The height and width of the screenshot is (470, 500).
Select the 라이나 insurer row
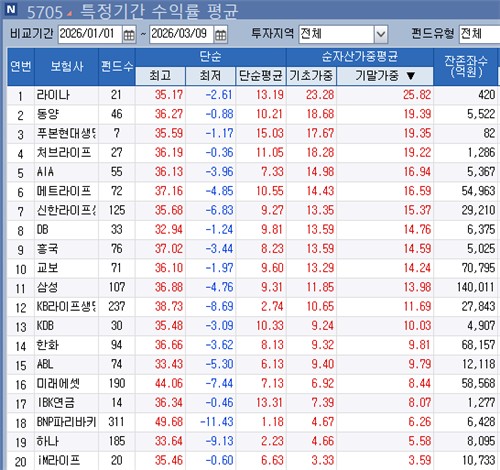(x=252, y=95)
